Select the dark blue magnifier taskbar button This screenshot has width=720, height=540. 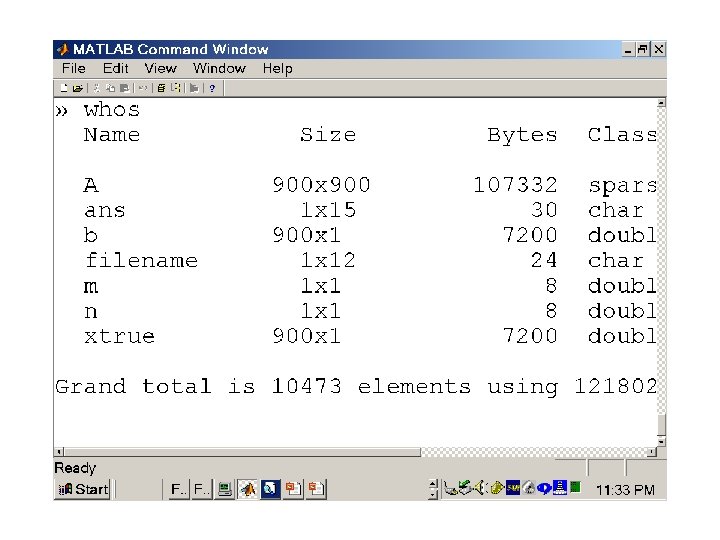pyautogui.click(x=270, y=489)
